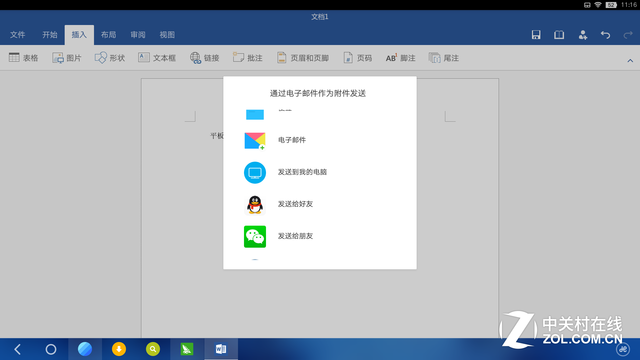
Task: Open the blue browser app in taskbar
Action: (85, 349)
